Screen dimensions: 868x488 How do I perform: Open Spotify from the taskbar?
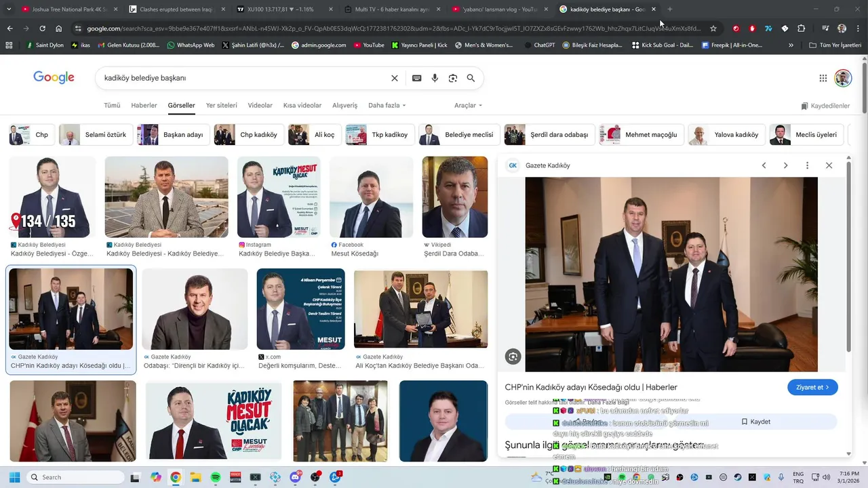pos(216,477)
